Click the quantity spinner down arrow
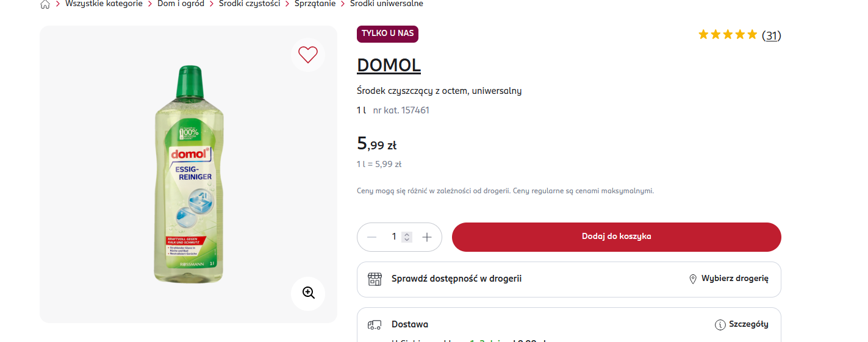This screenshot has width=868, height=342. point(407,240)
